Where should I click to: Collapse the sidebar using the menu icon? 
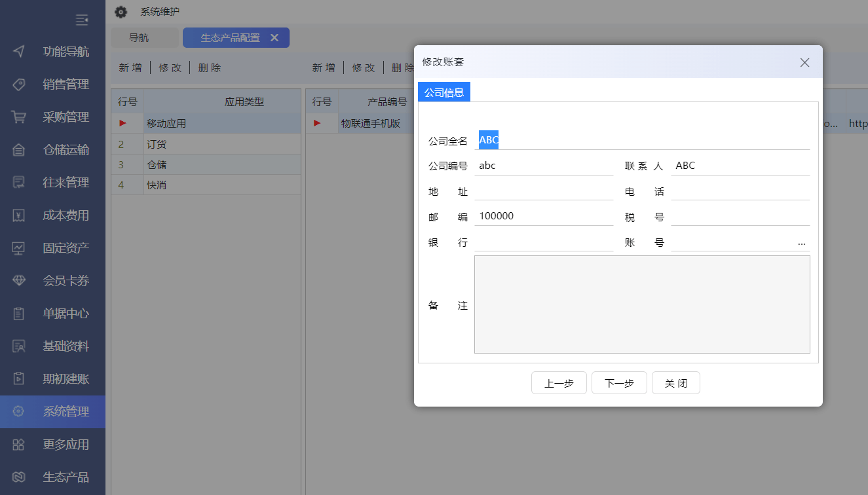82,20
